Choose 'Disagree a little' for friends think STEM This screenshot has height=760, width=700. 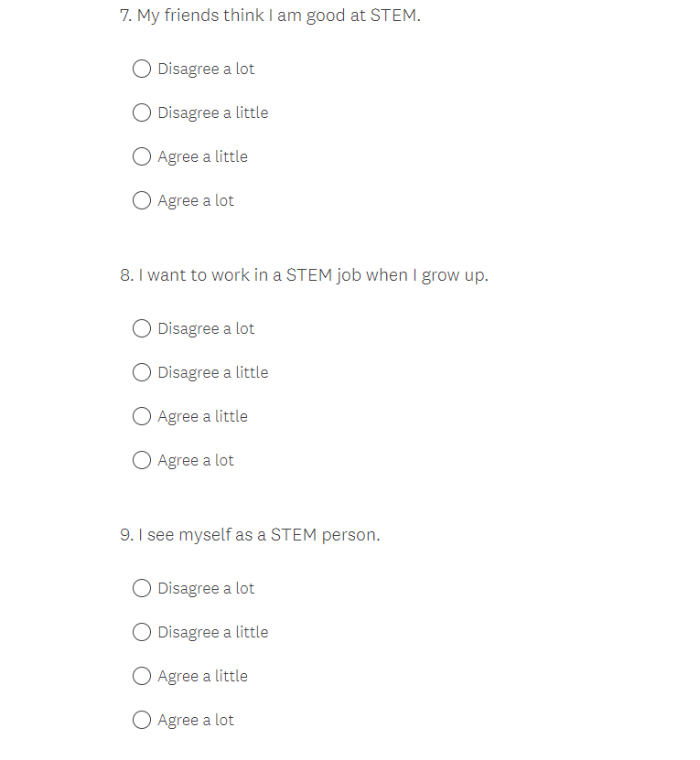(x=142, y=112)
